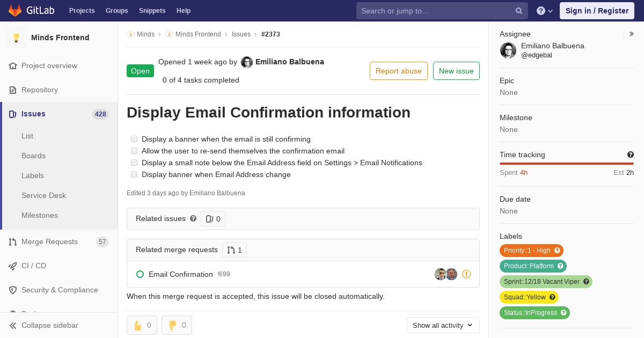The height and width of the screenshot is (338, 644).
Task: Click the Issues count badge 428
Action: 100,114
